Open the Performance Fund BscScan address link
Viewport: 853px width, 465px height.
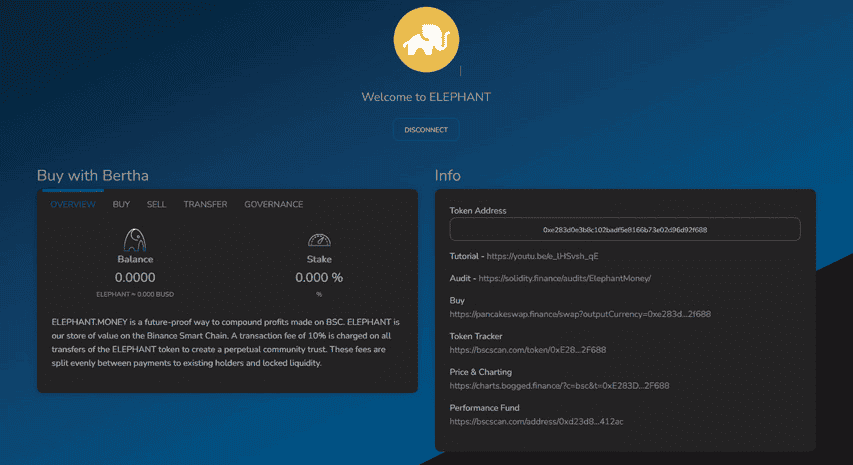536,422
